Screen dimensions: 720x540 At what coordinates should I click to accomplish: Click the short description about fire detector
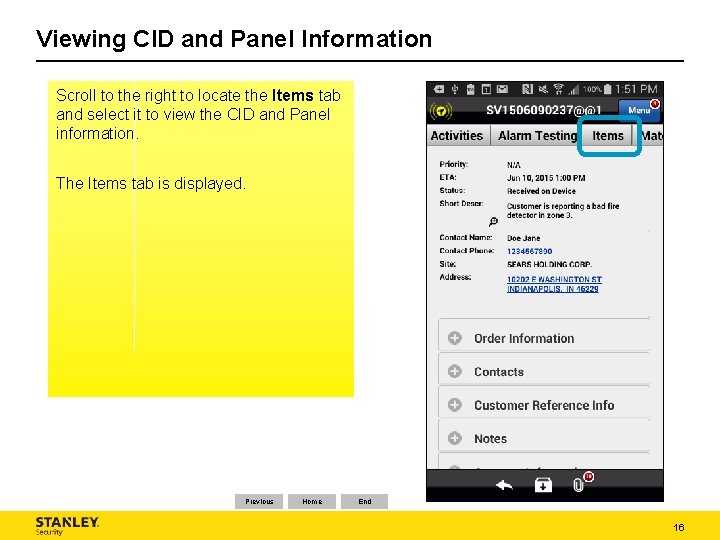point(563,210)
